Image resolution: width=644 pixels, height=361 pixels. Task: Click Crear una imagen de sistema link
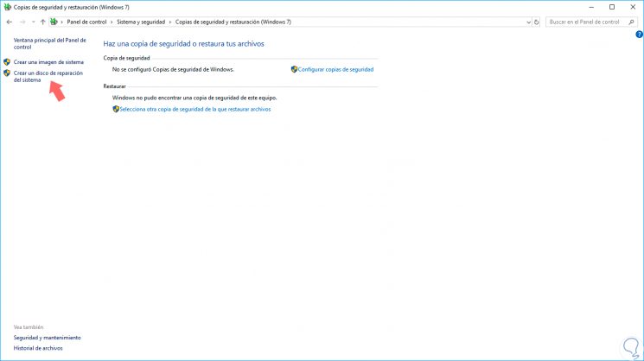coord(48,62)
